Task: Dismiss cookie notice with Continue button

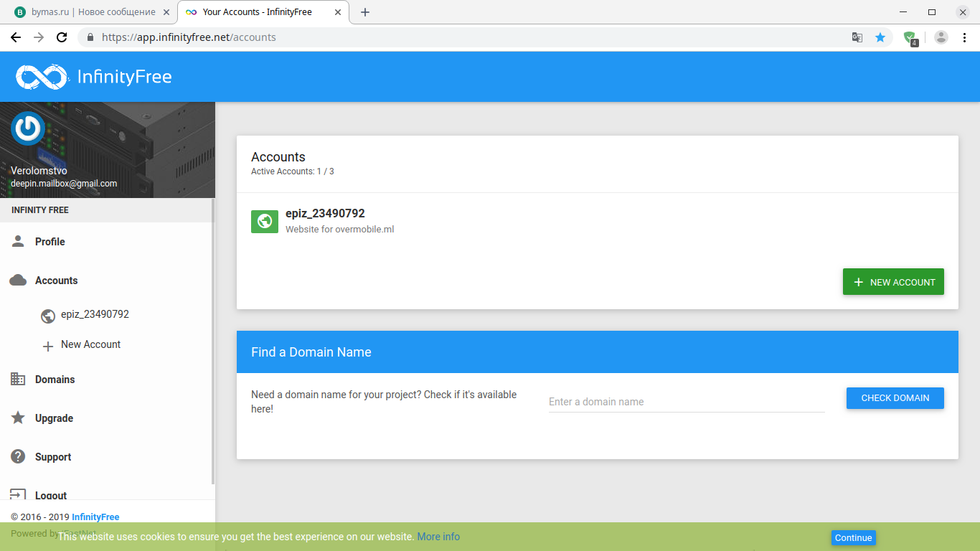Action: click(853, 538)
